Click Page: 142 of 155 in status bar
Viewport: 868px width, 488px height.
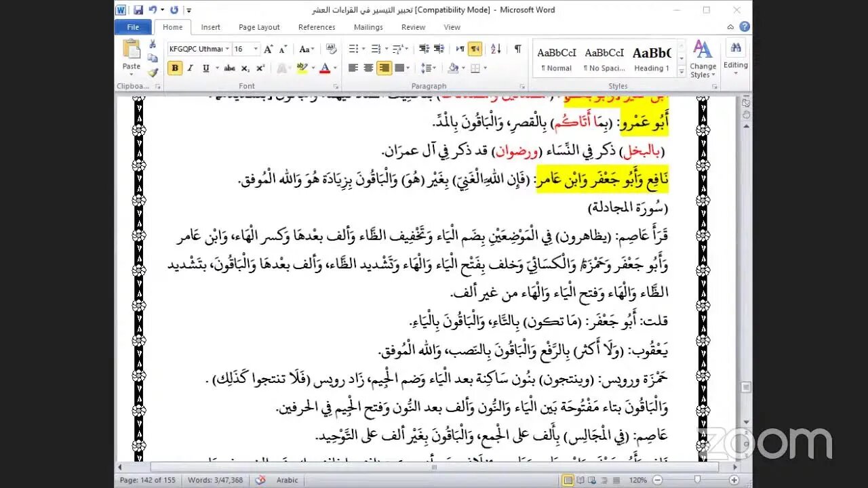tap(147, 480)
